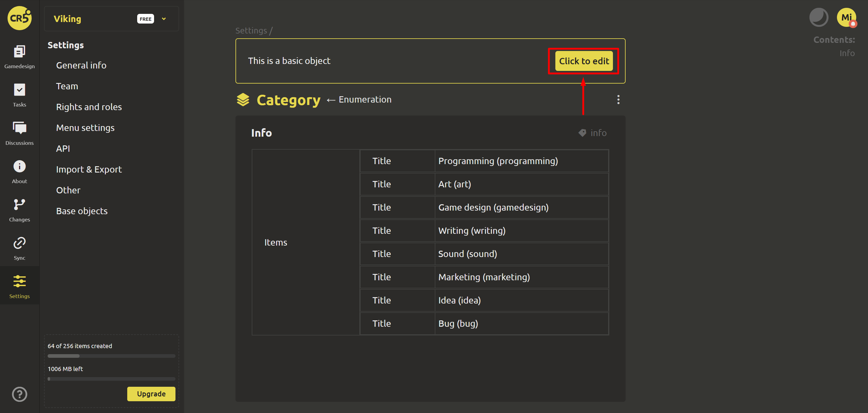Open General info settings
Image resolution: width=868 pixels, height=413 pixels.
[x=81, y=65]
